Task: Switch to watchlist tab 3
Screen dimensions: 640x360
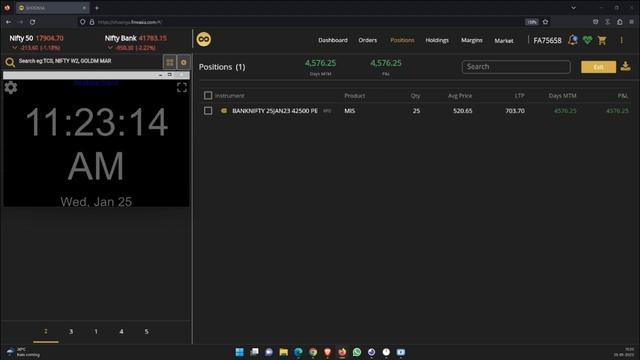Action: [71, 331]
